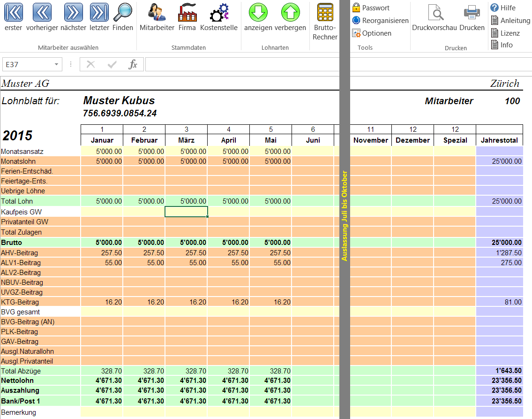Click the vorheriger employee arrow icon

pos(42,13)
